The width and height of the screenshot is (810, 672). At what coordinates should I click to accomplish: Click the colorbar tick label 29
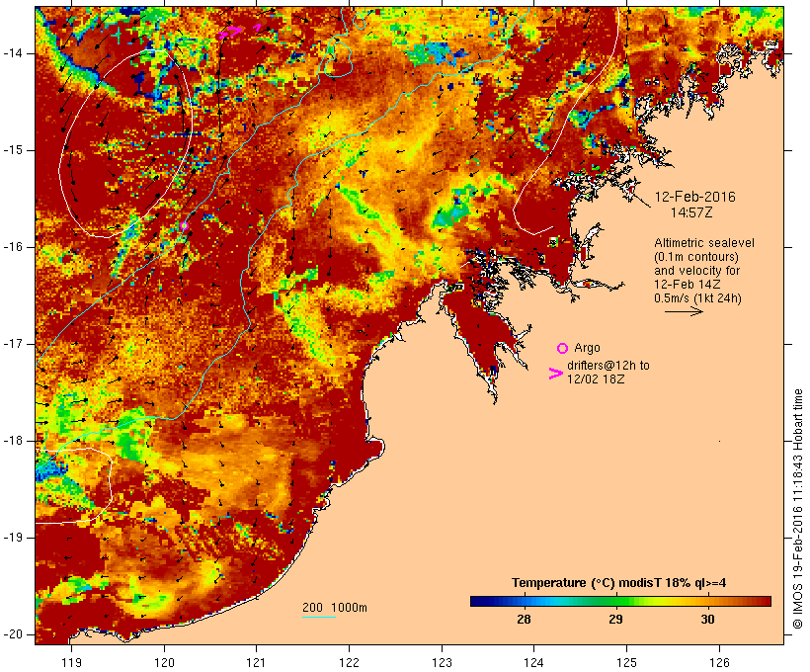pos(615,620)
